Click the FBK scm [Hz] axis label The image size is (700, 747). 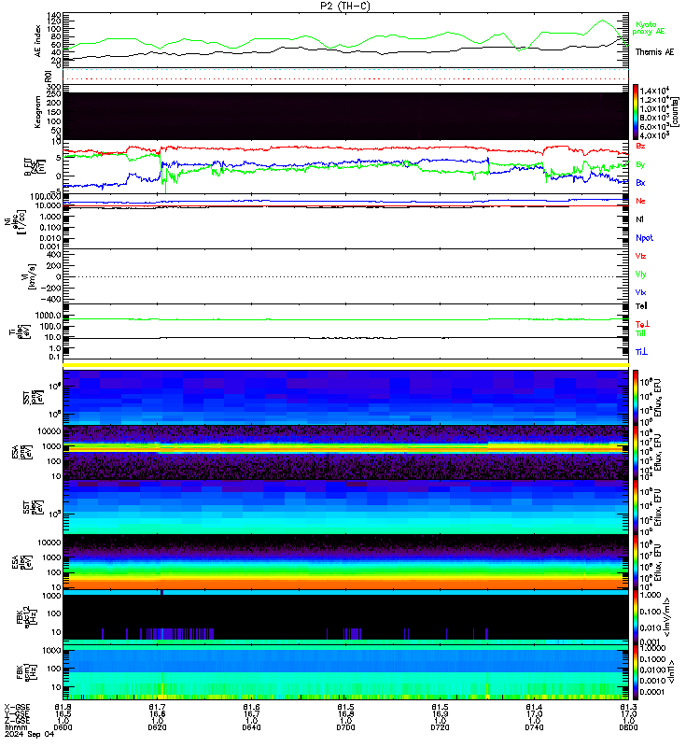27,672
